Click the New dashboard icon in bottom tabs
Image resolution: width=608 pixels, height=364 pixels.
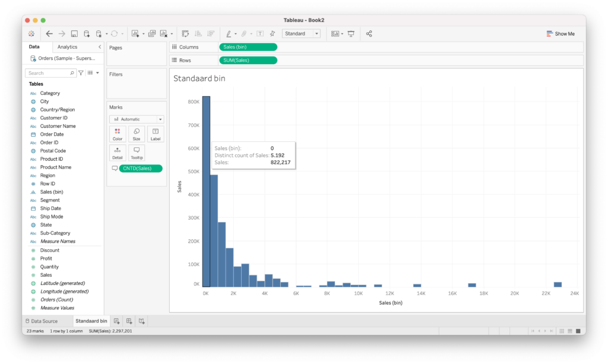click(x=129, y=321)
